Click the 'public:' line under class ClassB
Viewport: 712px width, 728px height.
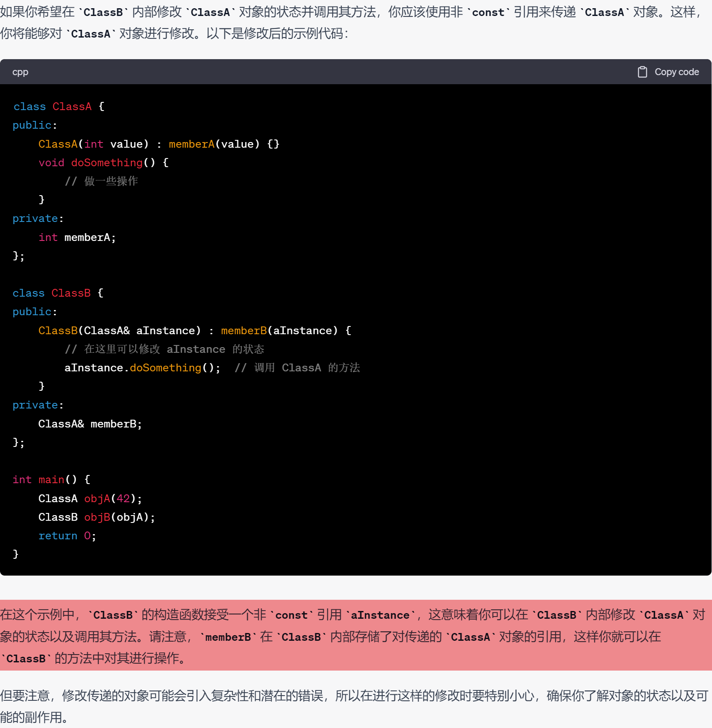point(35,312)
